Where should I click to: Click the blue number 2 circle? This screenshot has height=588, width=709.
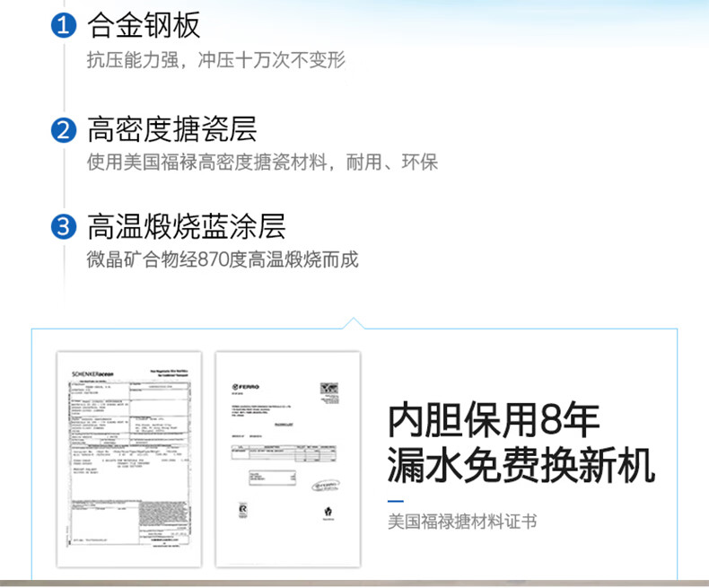pos(62,129)
